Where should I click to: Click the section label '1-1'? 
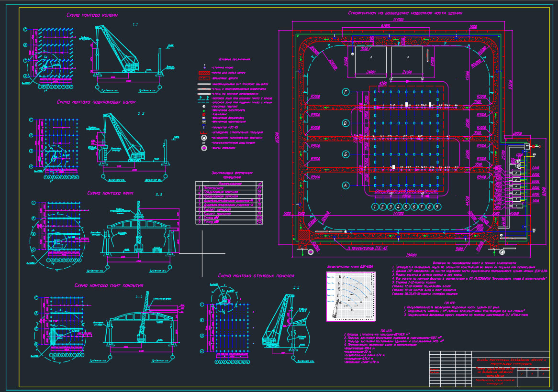[135, 24]
